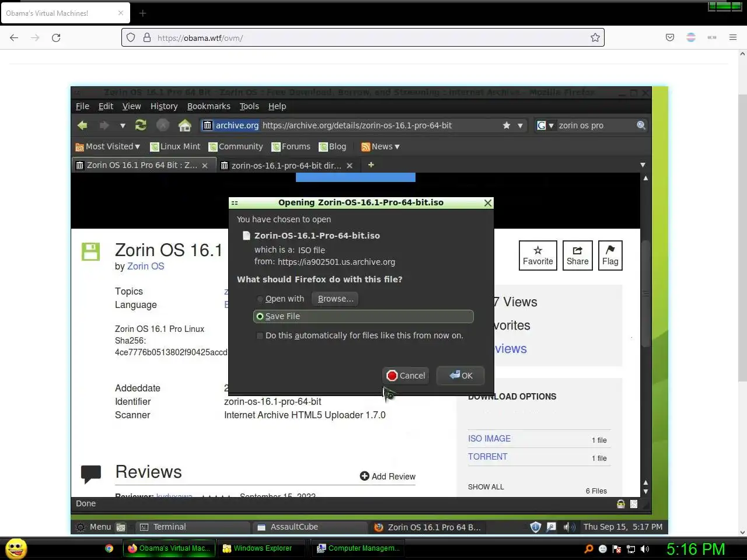Click host taskbar speaker icon

point(645,549)
